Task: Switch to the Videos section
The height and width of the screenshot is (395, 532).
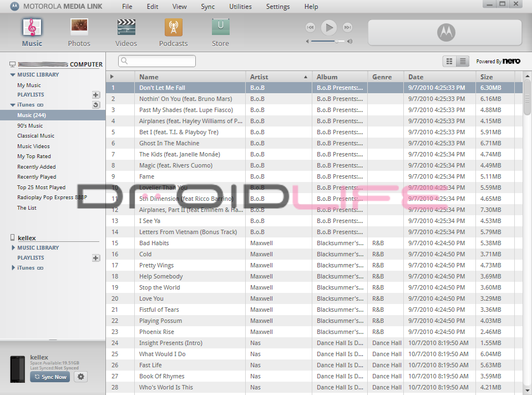Action: pyautogui.click(x=126, y=32)
